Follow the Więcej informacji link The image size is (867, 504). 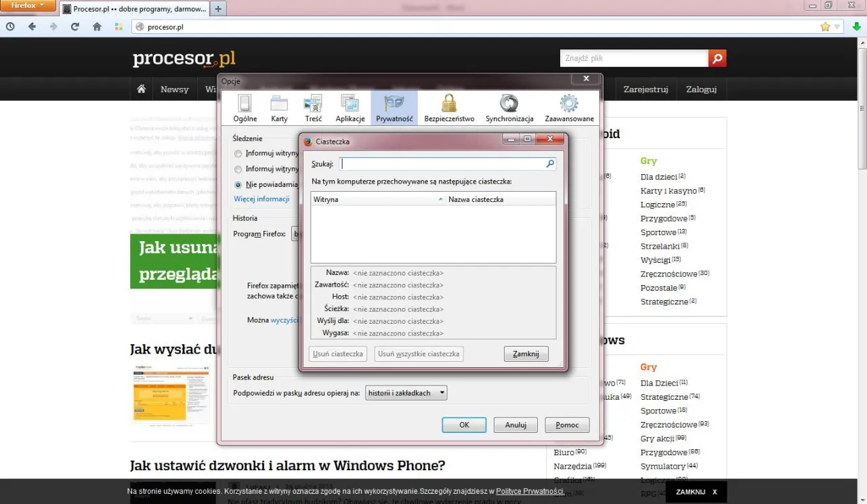point(262,198)
